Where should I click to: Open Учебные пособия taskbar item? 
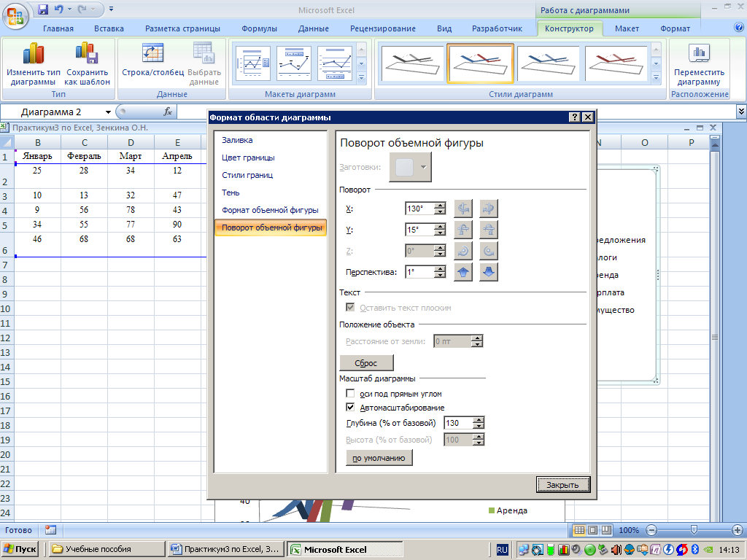click(x=107, y=549)
